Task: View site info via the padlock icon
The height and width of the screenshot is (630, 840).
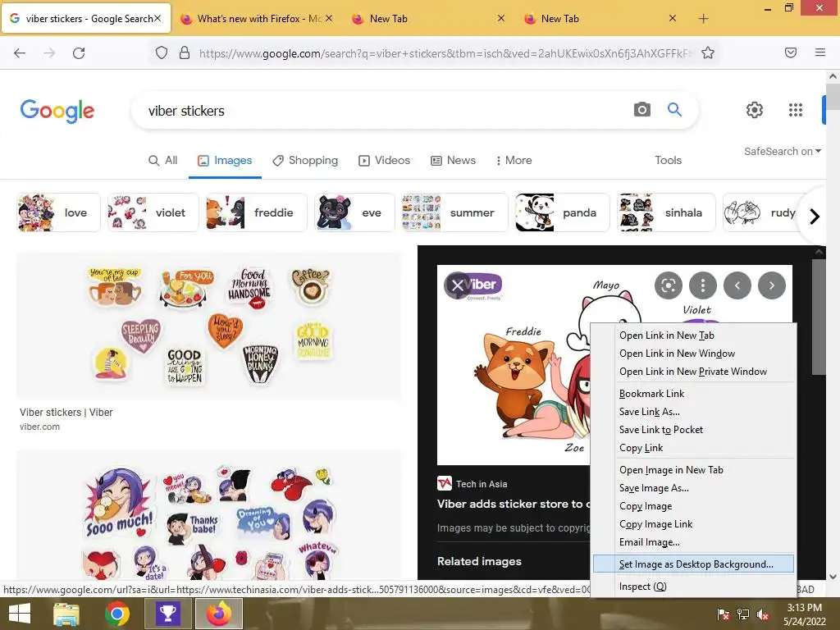Action: [185, 52]
